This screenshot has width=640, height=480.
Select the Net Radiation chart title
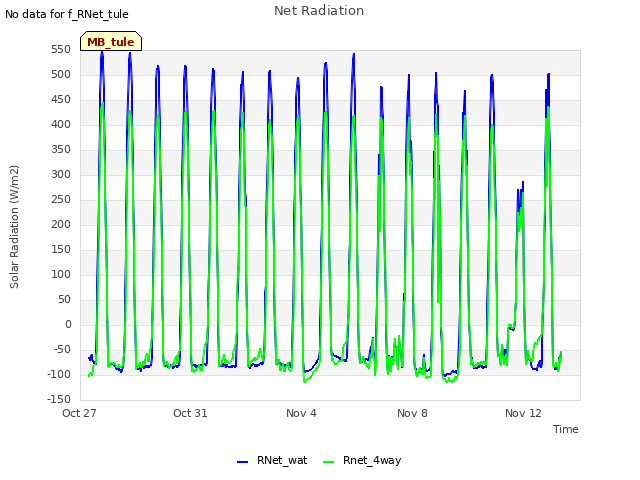click(x=319, y=11)
